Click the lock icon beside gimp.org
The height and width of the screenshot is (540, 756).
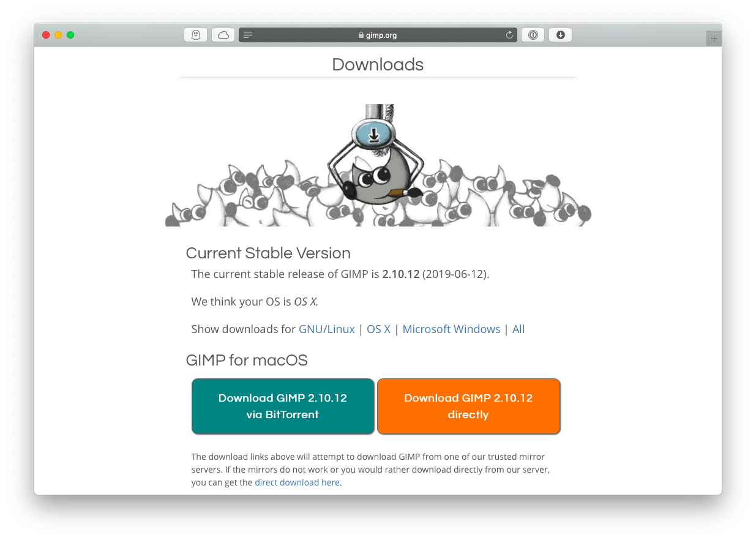[x=361, y=36]
